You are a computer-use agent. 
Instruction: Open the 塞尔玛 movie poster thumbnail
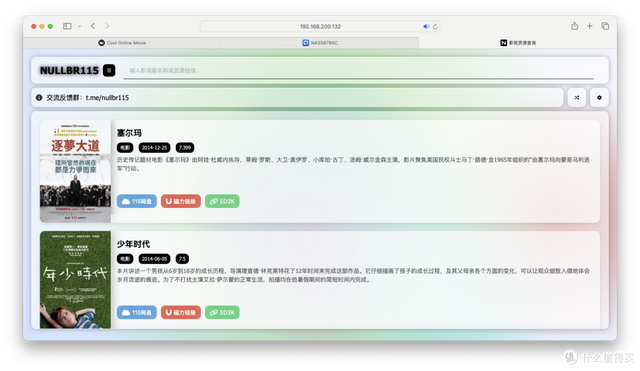[76, 171]
